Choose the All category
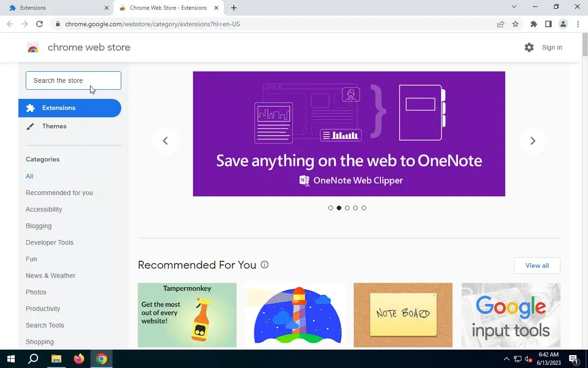The image size is (588, 368). click(x=29, y=176)
